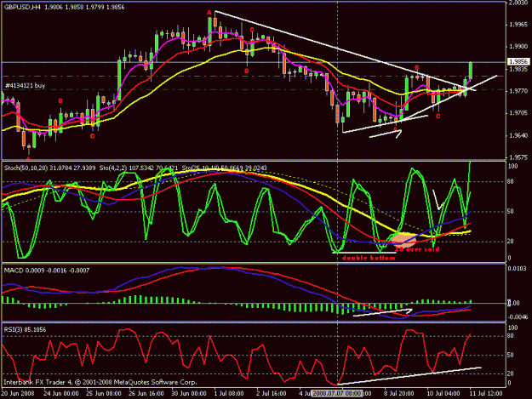Screen dimensions: 532x399
Task: Click the 1.9640 price axis value
Action: click(518, 135)
